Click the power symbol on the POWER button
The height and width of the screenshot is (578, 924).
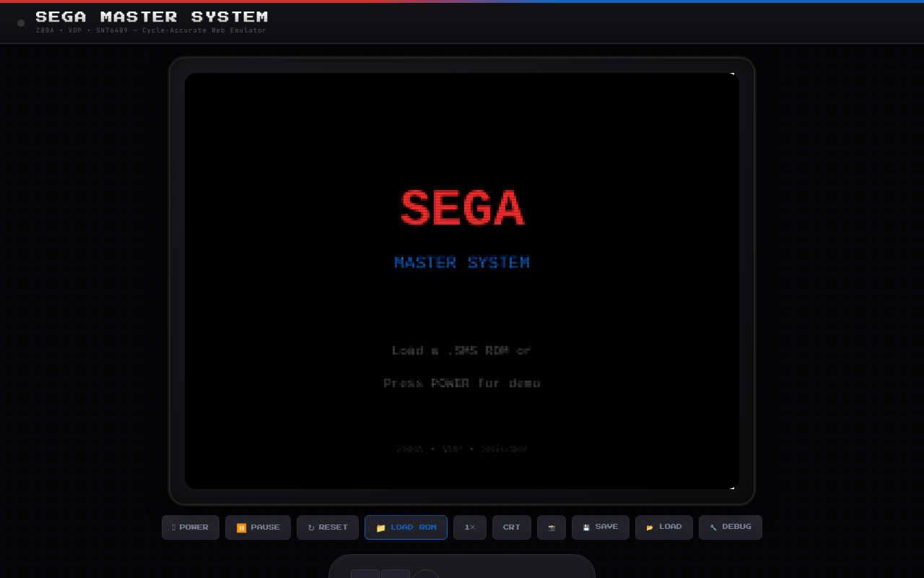coord(173,527)
